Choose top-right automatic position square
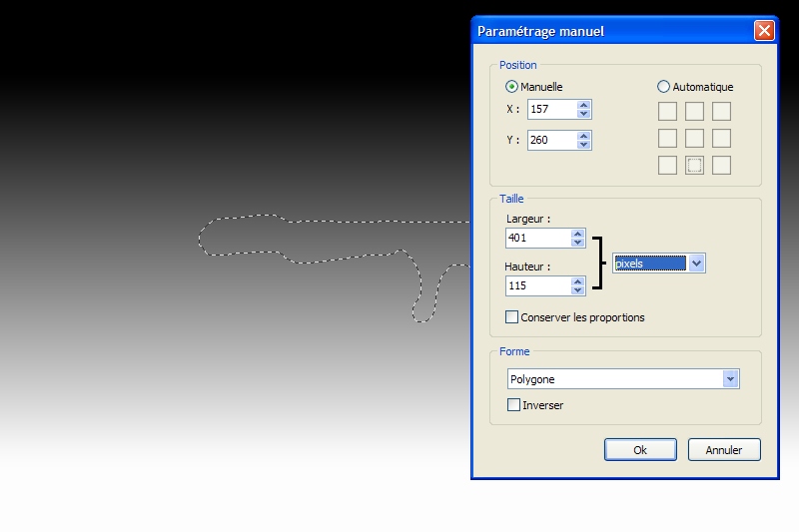 point(721,112)
